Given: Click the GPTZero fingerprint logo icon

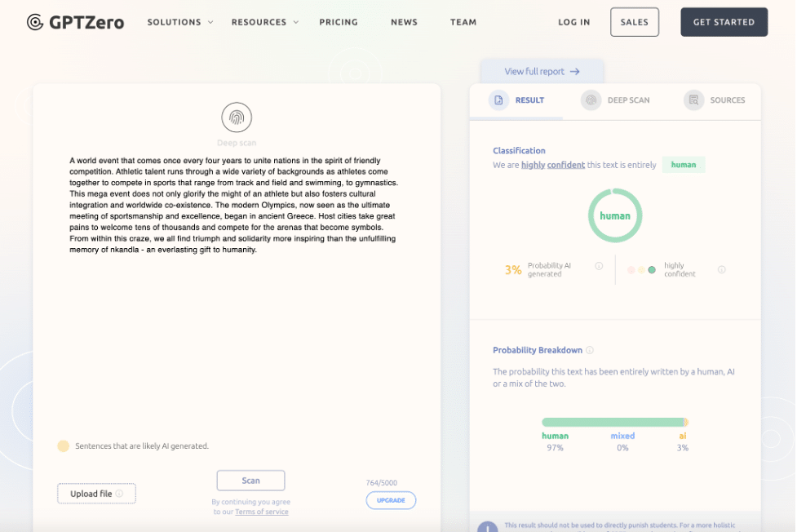Looking at the screenshot, I should pyautogui.click(x=34, y=22).
